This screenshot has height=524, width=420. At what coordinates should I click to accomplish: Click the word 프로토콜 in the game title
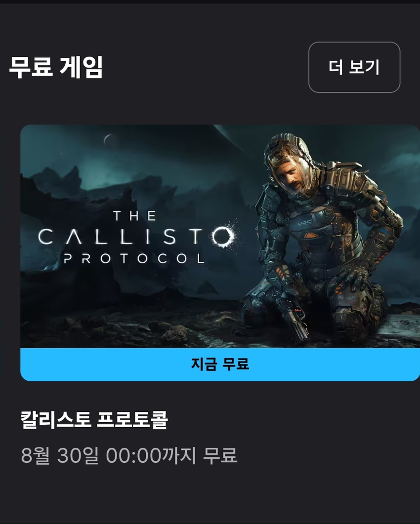(132, 419)
